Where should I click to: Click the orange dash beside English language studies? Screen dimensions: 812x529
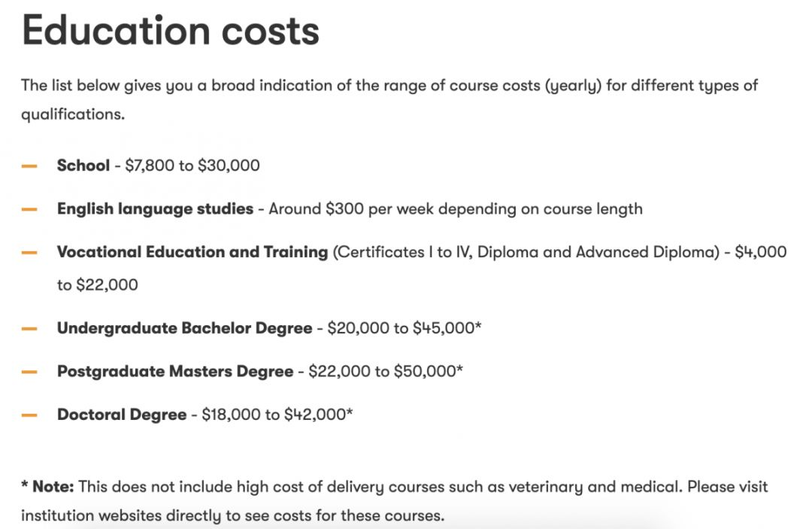29,209
